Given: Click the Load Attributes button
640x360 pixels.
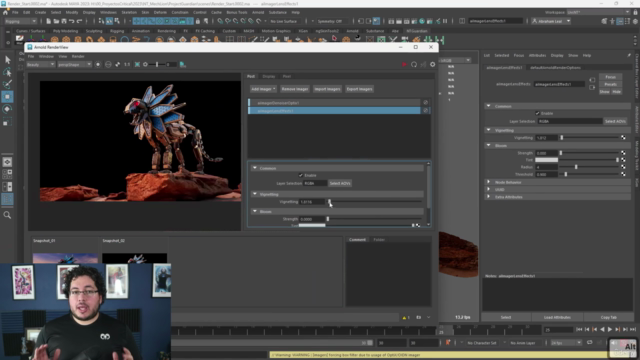Looking at the screenshot, I should point(557,317).
